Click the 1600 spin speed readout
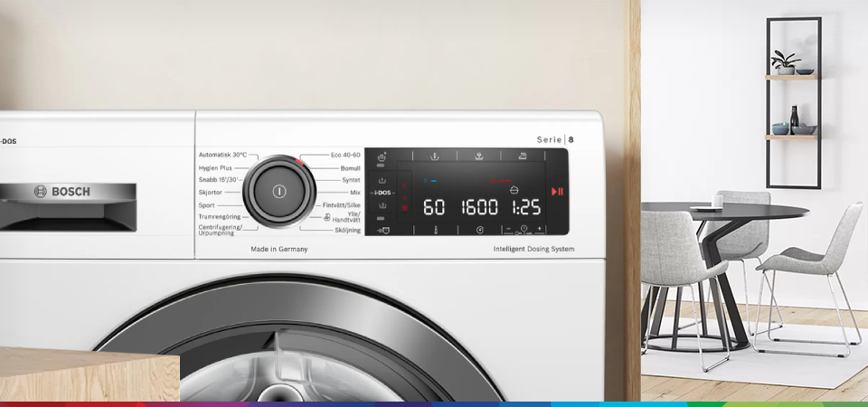 click(x=479, y=207)
